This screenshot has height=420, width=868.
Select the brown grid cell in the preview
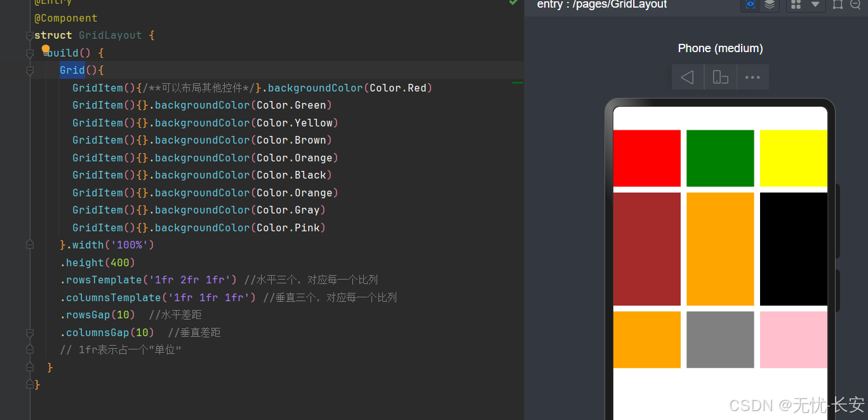(647, 249)
